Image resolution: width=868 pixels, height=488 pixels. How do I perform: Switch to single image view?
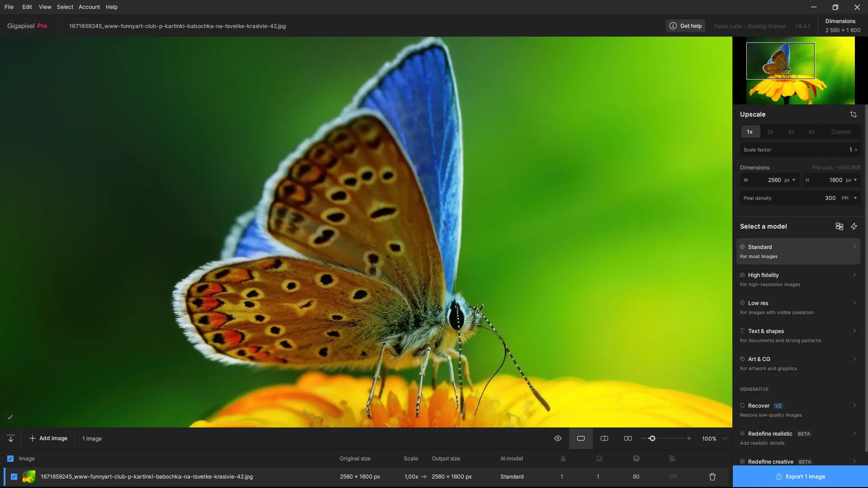(581, 438)
